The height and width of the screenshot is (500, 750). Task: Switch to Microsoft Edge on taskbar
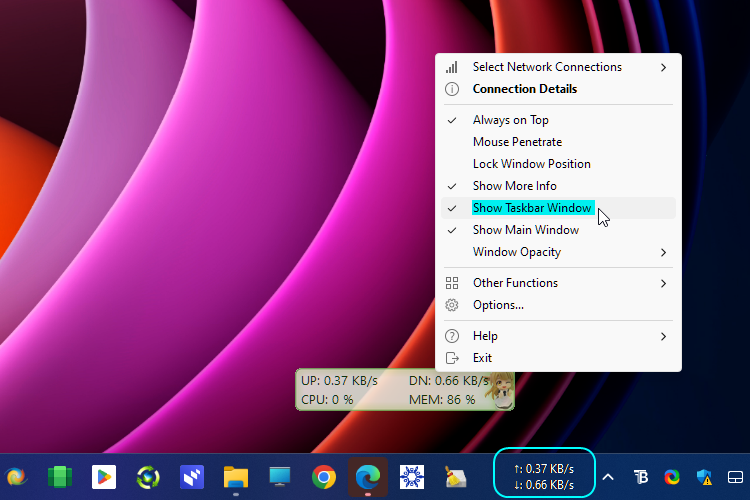pos(368,477)
